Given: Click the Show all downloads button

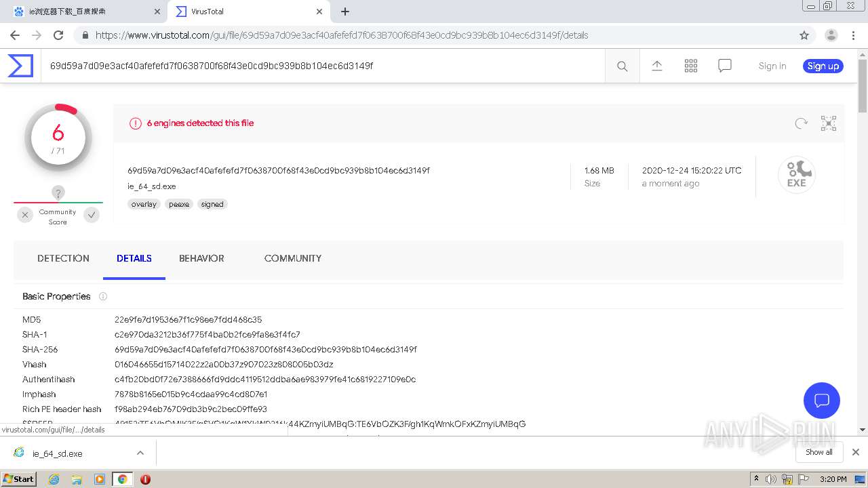Looking at the screenshot, I should [819, 452].
